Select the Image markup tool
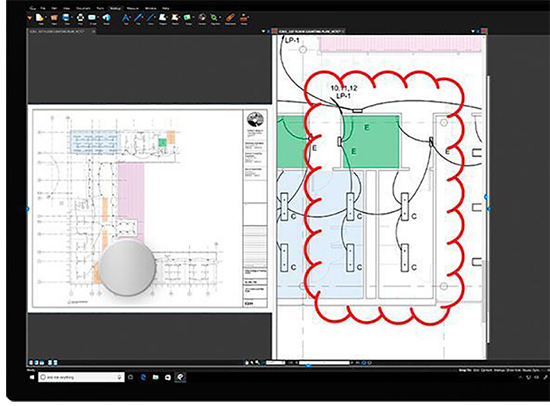 (x=187, y=18)
